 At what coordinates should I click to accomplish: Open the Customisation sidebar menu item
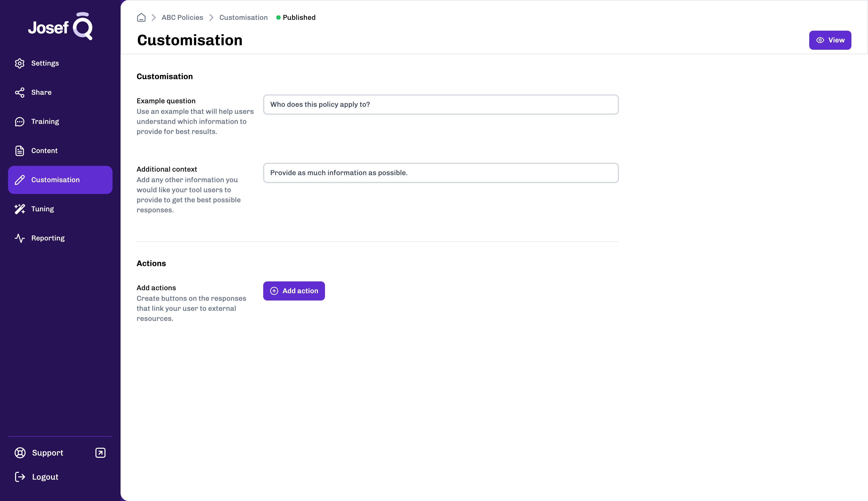tap(60, 180)
